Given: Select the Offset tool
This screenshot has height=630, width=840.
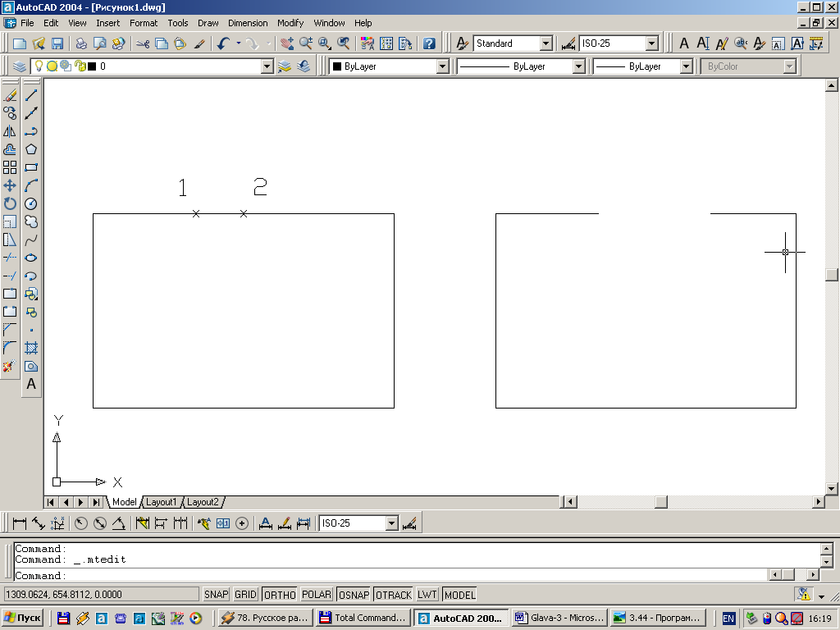Looking at the screenshot, I should (10, 149).
